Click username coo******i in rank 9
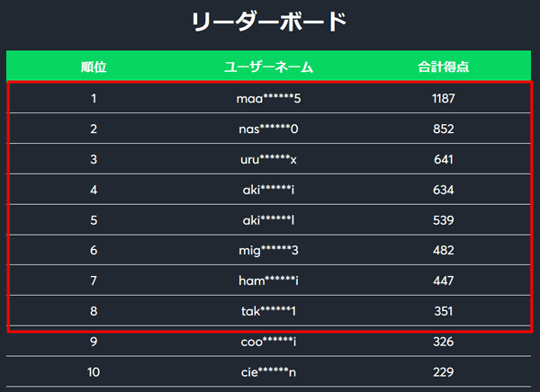 point(268,342)
